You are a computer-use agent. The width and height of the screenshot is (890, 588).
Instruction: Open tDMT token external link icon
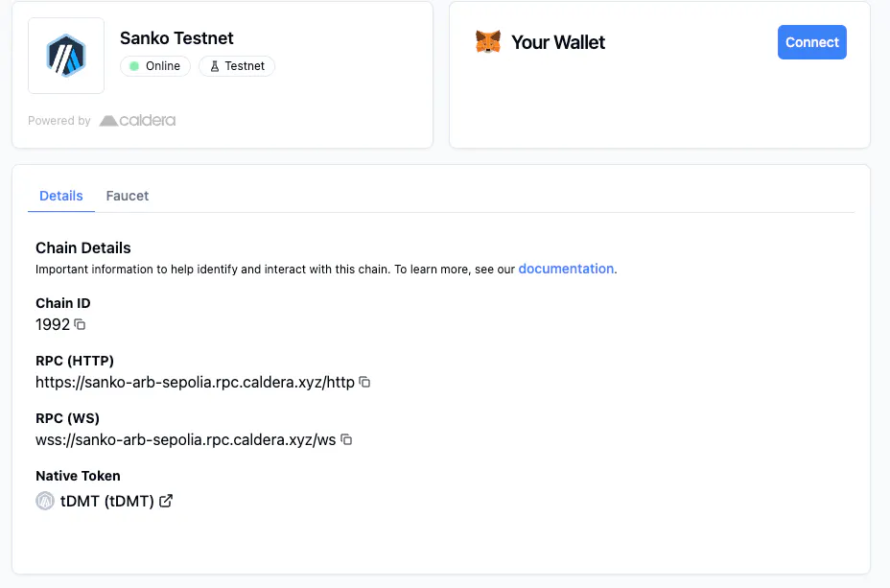click(x=166, y=501)
